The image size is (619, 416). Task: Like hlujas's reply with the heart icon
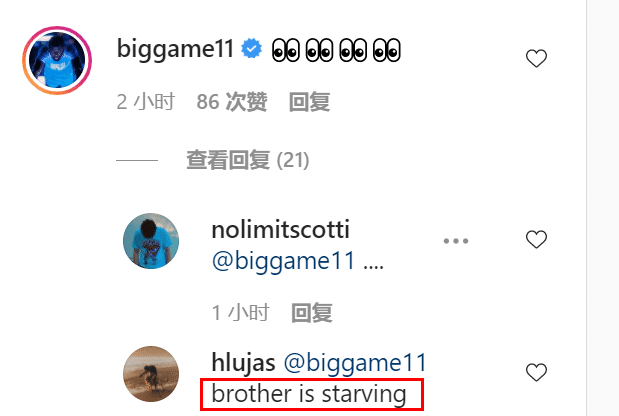click(x=536, y=372)
